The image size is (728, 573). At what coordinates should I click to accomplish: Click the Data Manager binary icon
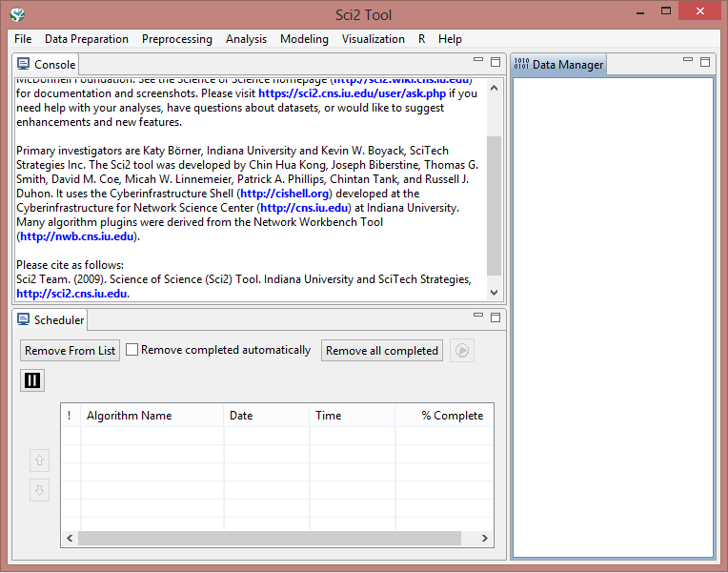[521, 64]
